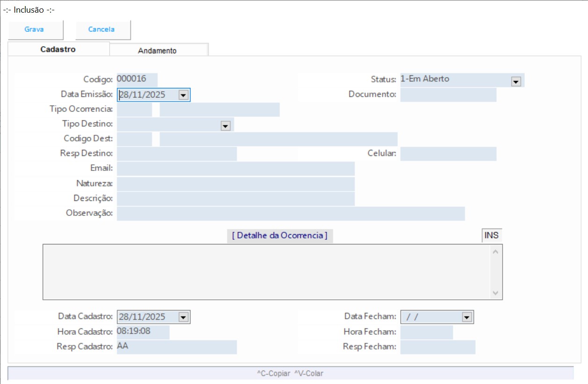Click the Documento input field
This screenshot has width=588, height=384.
tap(448, 95)
